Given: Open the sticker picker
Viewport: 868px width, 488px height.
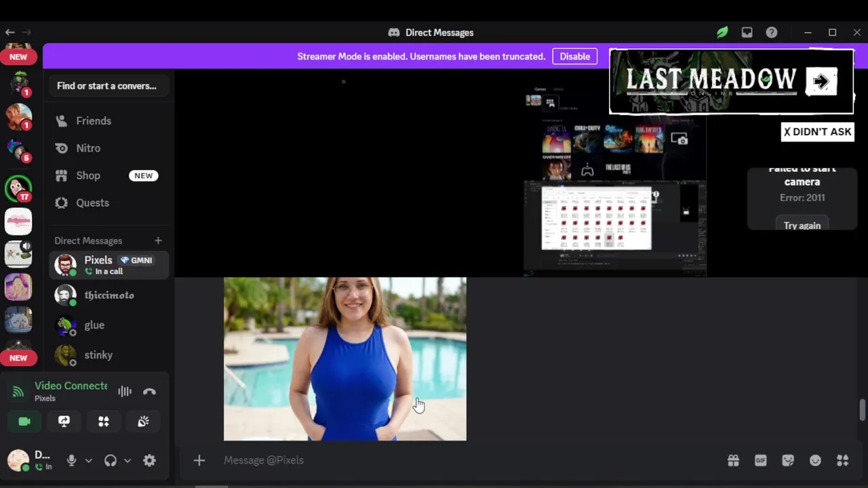Looking at the screenshot, I should tap(788, 460).
